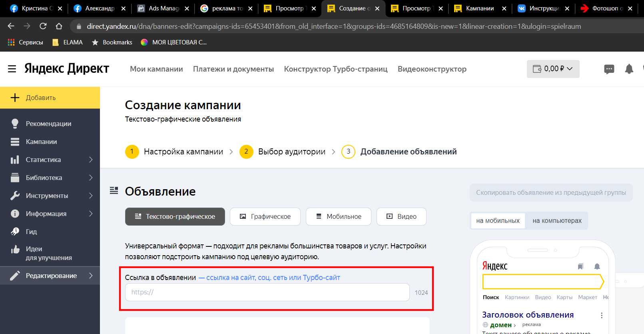The height and width of the screenshot is (334, 644).
Task: Click the browser reload page icon
Action: point(43,26)
